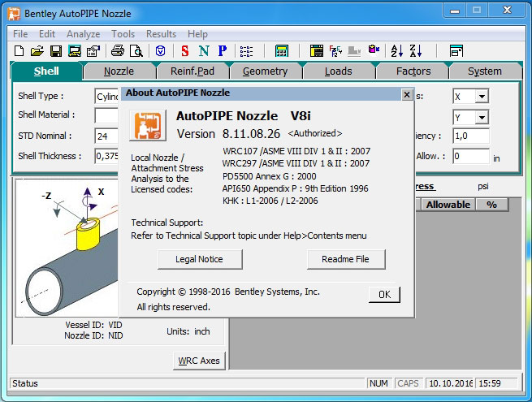The width and height of the screenshot is (532, 402).
Task: Click the WRC Axes button
Action: (x=199, y=361)
